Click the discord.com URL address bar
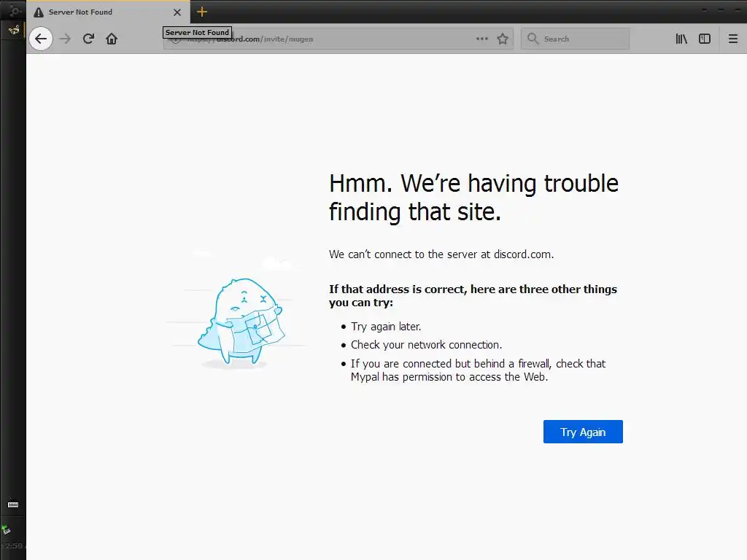Image resolution: width=747 pixels, height=560 pixels. point(338,39)
